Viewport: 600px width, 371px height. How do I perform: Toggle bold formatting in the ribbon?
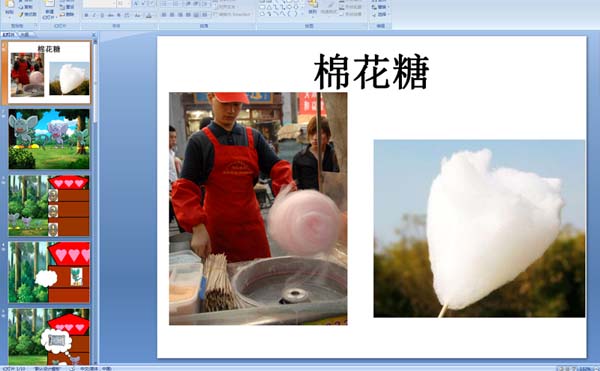(x=86, y=15)
